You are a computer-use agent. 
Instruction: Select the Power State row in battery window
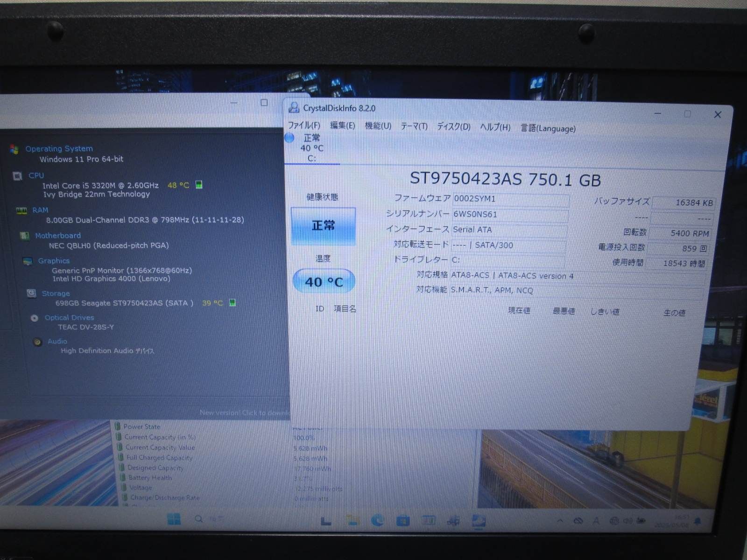pos(142,427)
